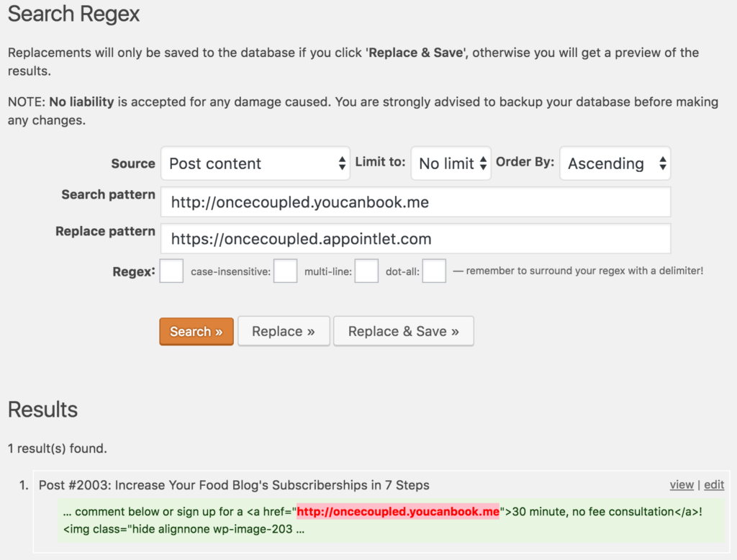Toggle the case-insensitive checkbox
The width and height of the screenshot is (737, 560).
click(x=285, y=271)
